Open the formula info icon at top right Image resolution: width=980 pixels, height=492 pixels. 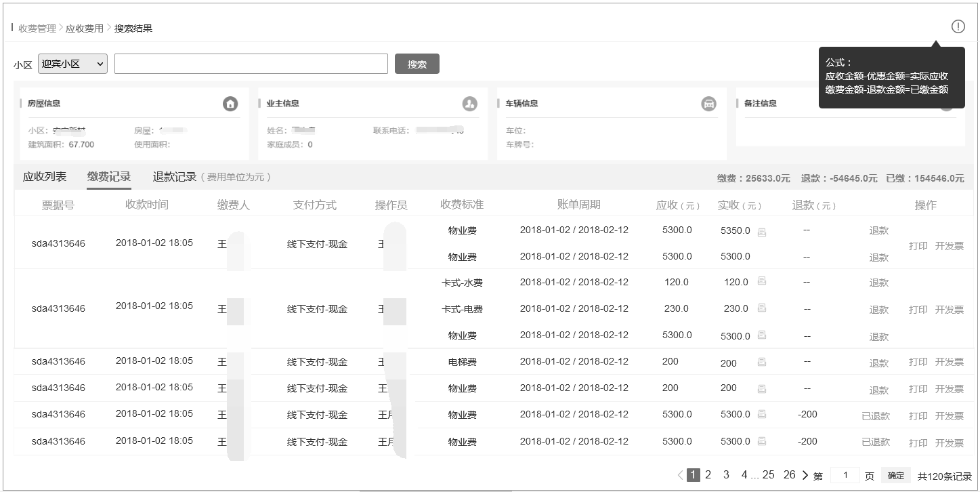pos(958,26)
